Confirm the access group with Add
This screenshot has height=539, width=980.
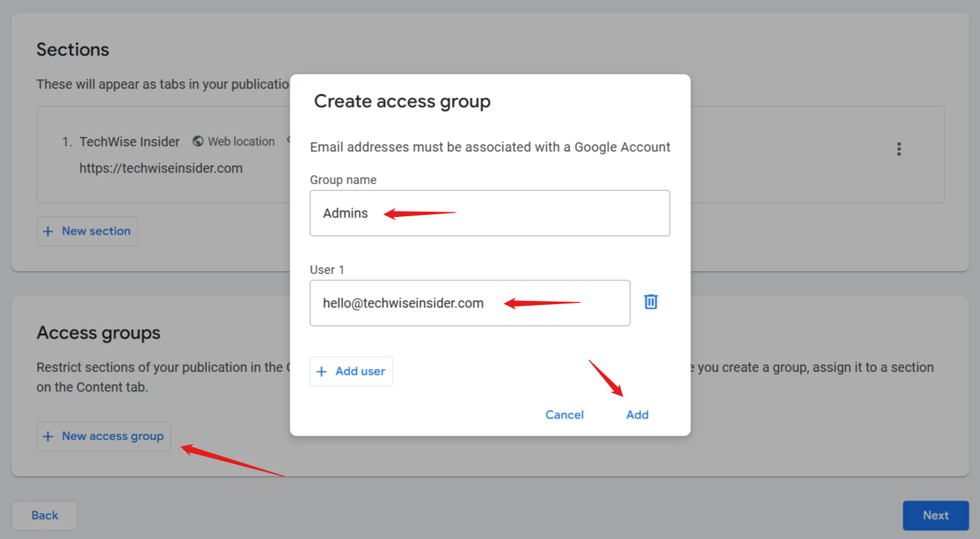tap(637, 415)
